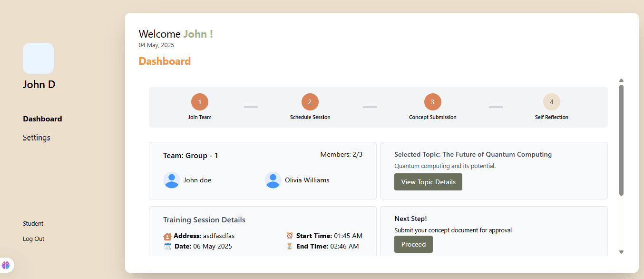Click the step 3 circle for Concept Submission
Viewport: 644px width, 279px height.
[x=433, y=102]
